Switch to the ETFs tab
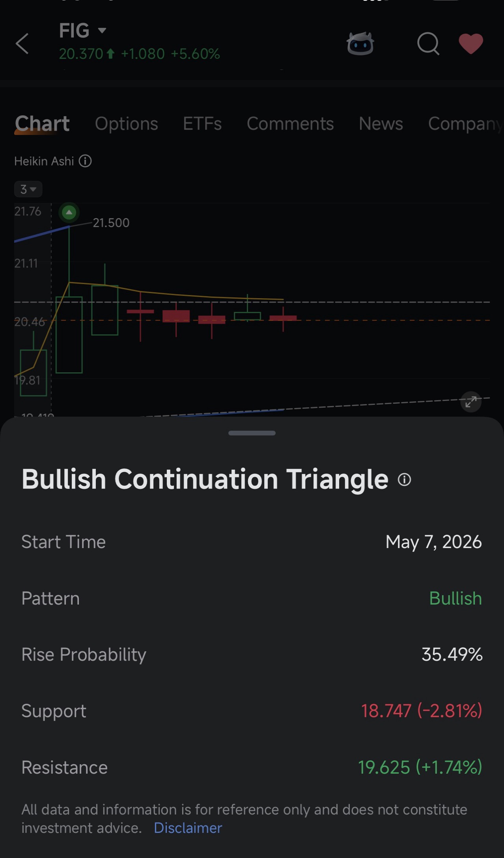The image size is (504, 858). [x=202, y=124]
